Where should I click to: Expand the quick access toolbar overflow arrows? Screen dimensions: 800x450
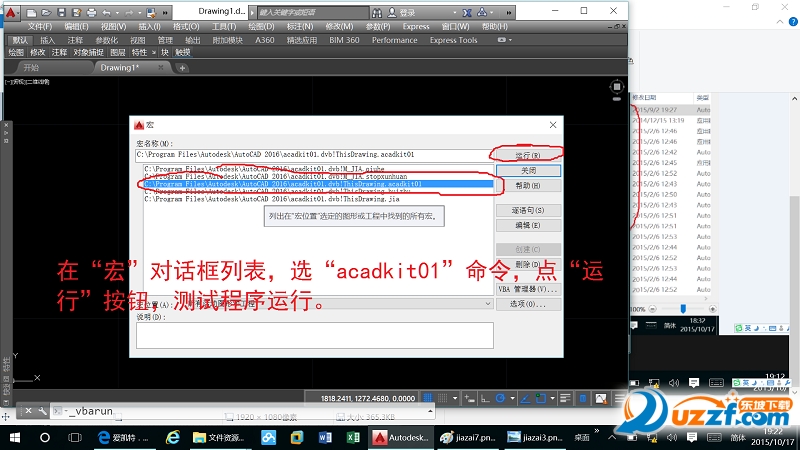coord(165,13)
